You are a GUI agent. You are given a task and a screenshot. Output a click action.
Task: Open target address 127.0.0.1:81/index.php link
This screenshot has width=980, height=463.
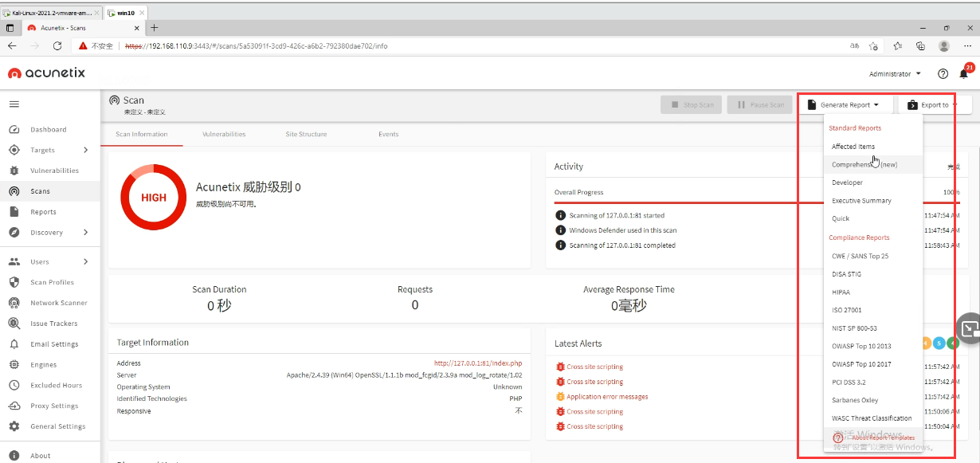tap(478, 363)
